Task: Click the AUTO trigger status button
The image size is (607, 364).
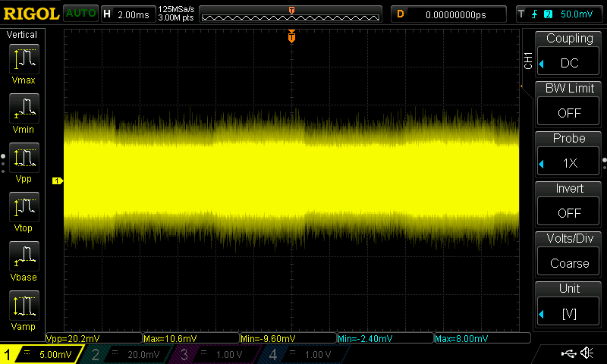Action: 80,14
